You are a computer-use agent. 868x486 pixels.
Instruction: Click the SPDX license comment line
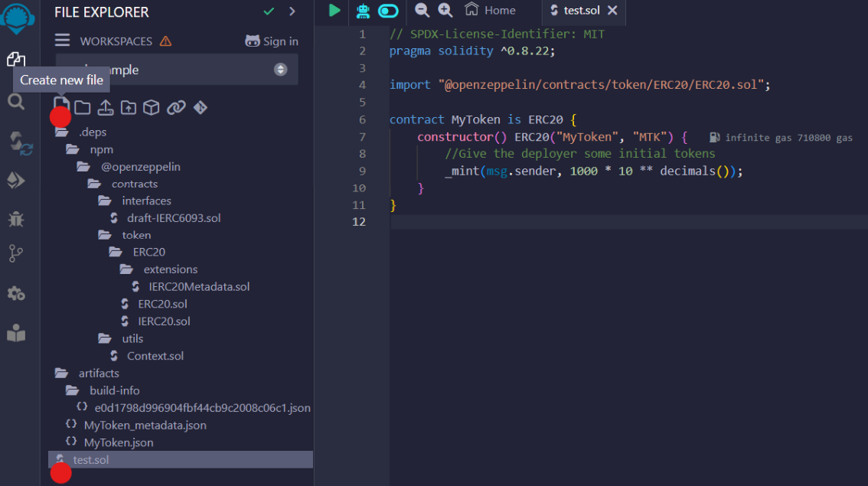(x=497, y=34)
